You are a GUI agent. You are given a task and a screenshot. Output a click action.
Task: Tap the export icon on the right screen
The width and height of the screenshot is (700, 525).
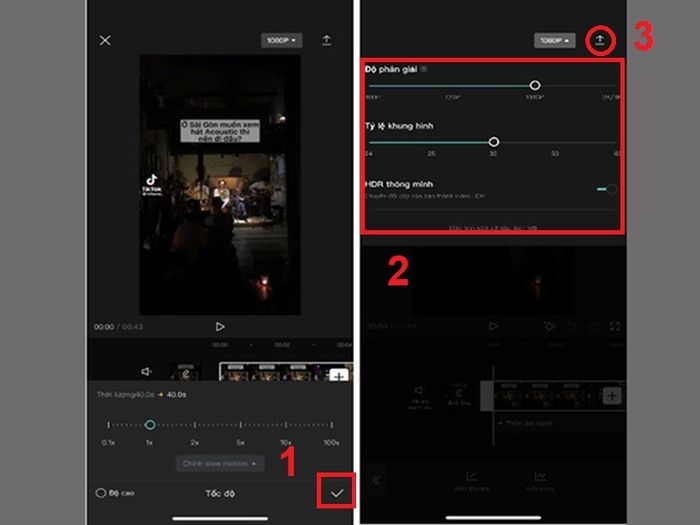[x=600, y=41]
